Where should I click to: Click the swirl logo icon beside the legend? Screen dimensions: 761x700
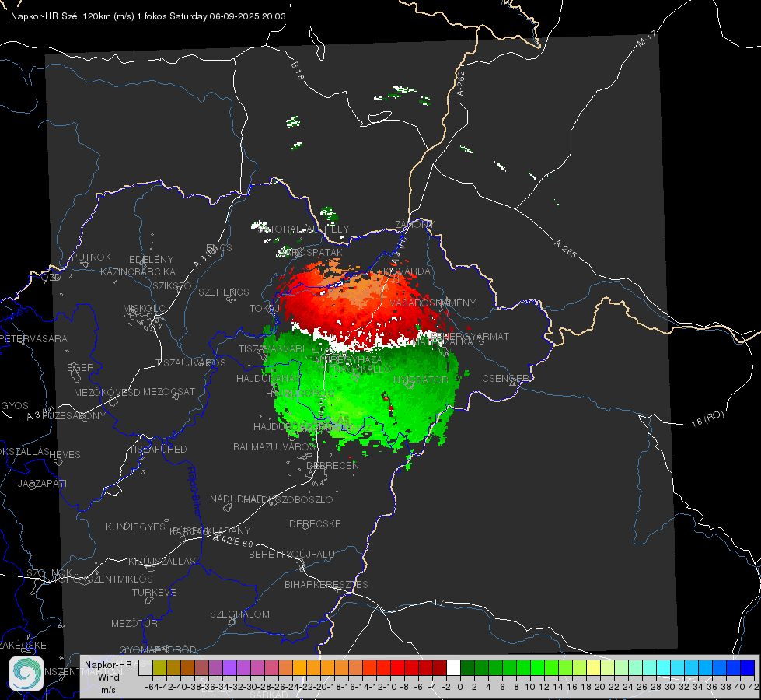tap(26, 674)
